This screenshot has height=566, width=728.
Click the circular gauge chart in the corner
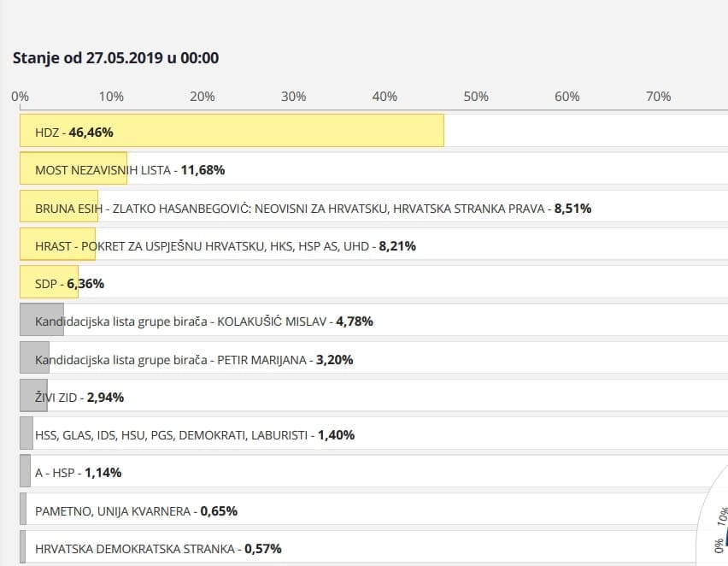click(716, 532)
